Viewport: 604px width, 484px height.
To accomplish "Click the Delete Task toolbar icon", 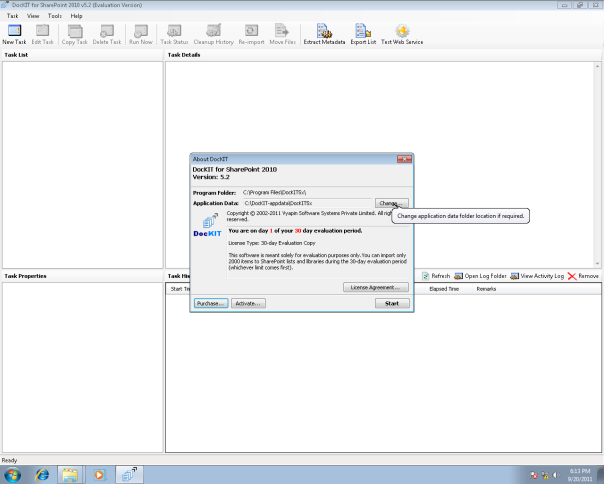I will click(x=107, y=34).
